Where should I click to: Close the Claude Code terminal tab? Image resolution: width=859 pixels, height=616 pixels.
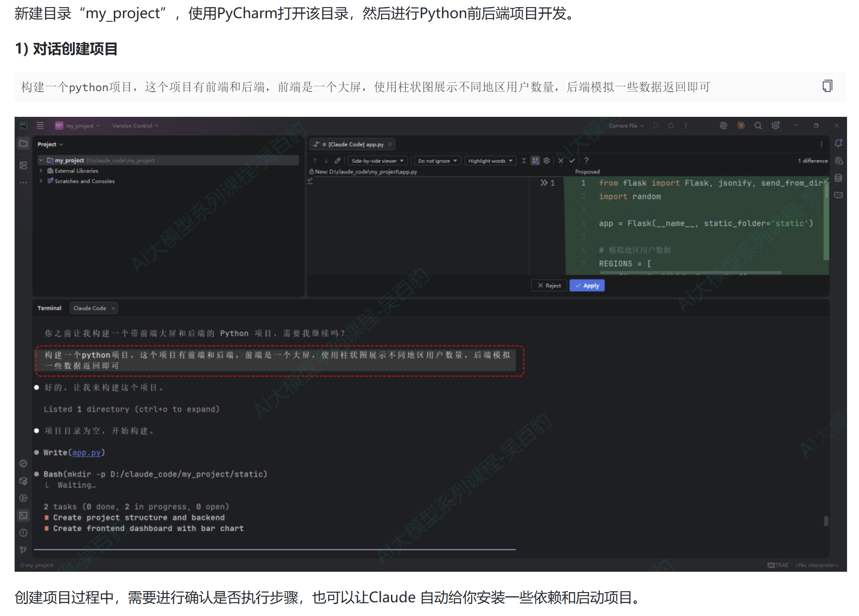[113, 308]
